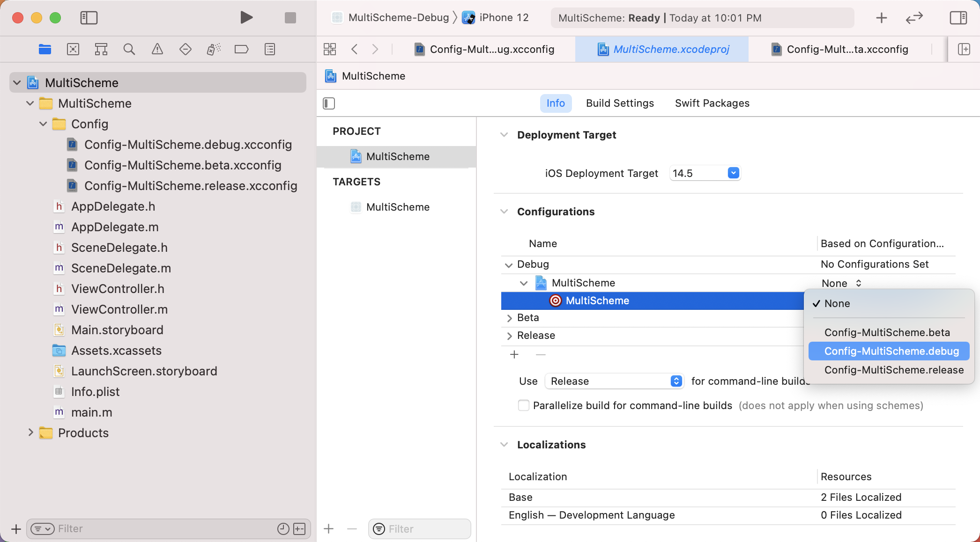980x542 pixels.
Task: Add a new configuration with plus button
Action: pyautogui.click(x=514, y=354)
